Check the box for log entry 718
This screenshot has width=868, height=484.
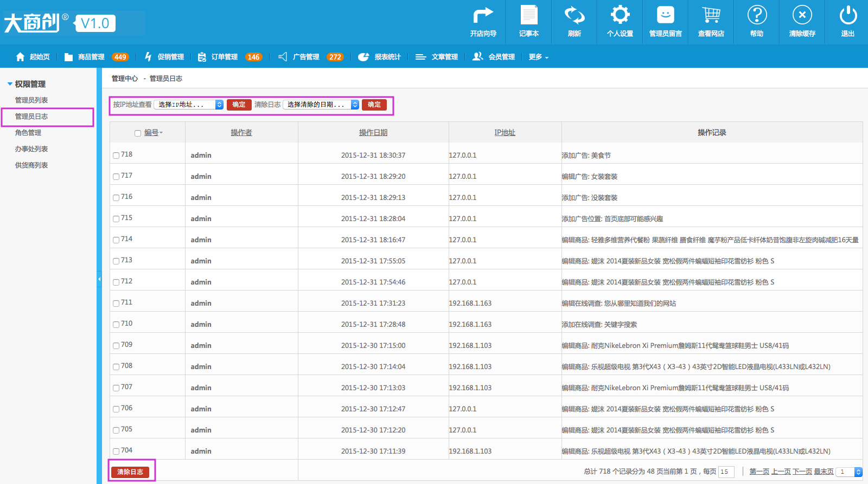point(116,156)
